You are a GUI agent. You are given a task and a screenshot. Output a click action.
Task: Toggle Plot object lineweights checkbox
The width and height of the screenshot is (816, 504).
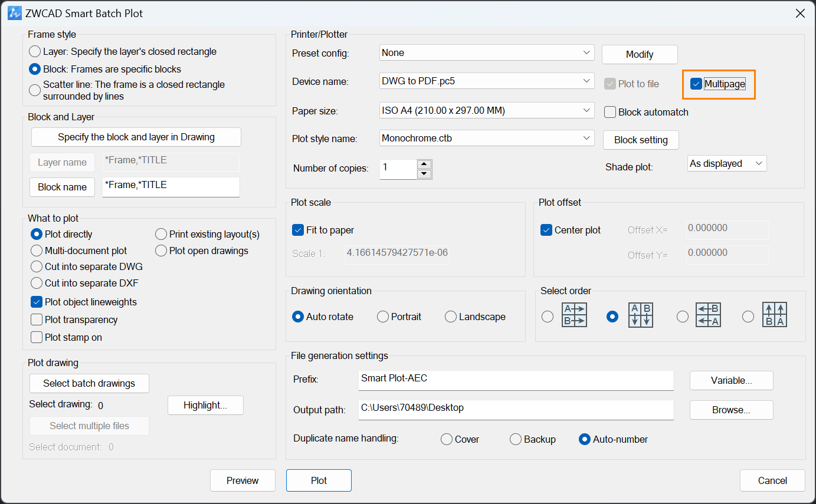(x=37, y=302)
